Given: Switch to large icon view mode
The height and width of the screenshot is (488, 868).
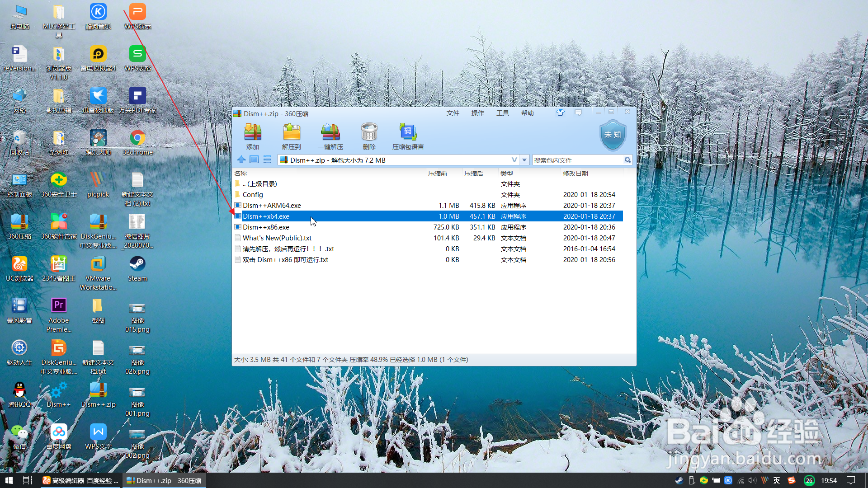Looking at the screenshot, I should [254, 160].
